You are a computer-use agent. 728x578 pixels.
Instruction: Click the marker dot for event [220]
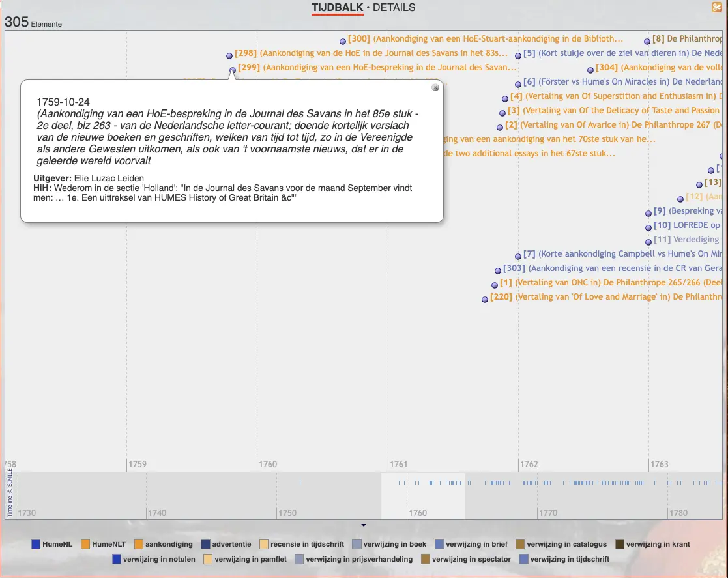coord(485,300)
